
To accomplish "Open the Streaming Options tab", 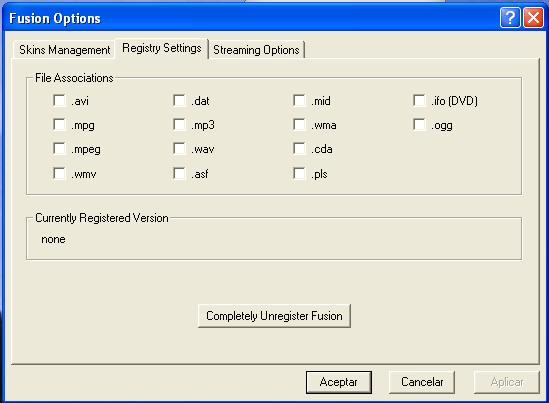I will pyautogui.click(x=256, y=50).
